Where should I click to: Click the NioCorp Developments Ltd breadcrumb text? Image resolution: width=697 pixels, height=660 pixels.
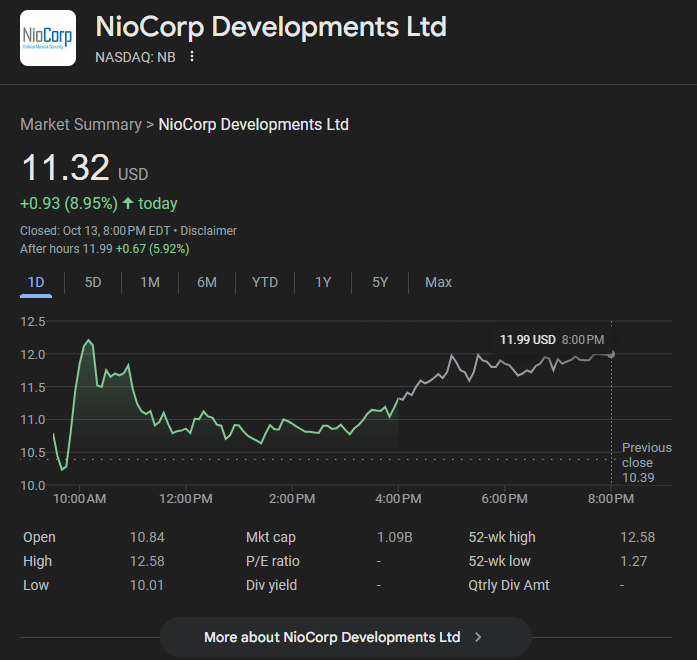(253, 124)
